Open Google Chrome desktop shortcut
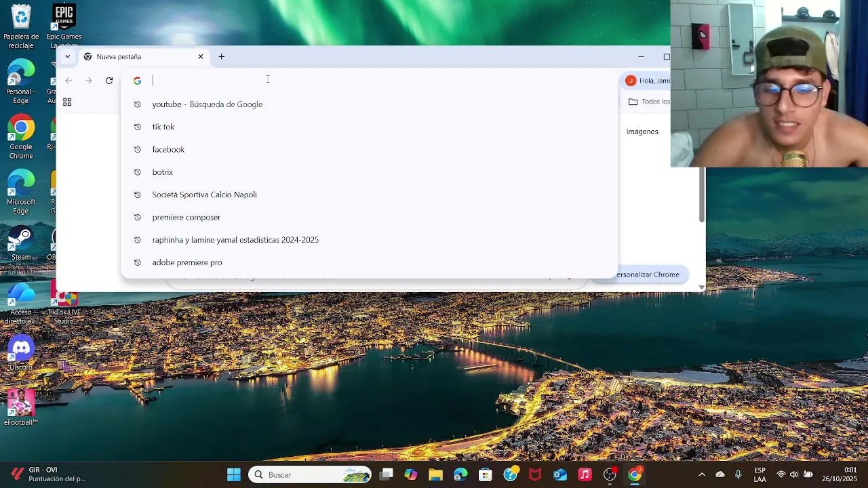This screenshot has width=868, height=488. point(21,138)
